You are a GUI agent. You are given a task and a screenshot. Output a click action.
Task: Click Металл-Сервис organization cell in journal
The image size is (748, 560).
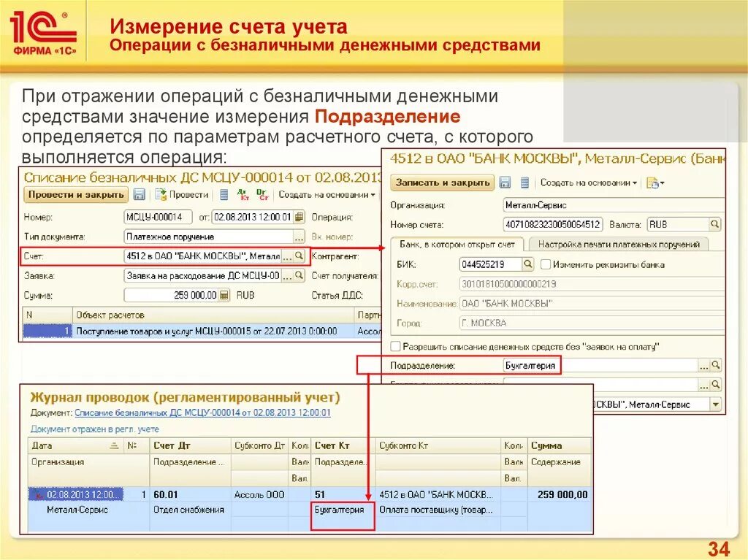click(77, 510)
